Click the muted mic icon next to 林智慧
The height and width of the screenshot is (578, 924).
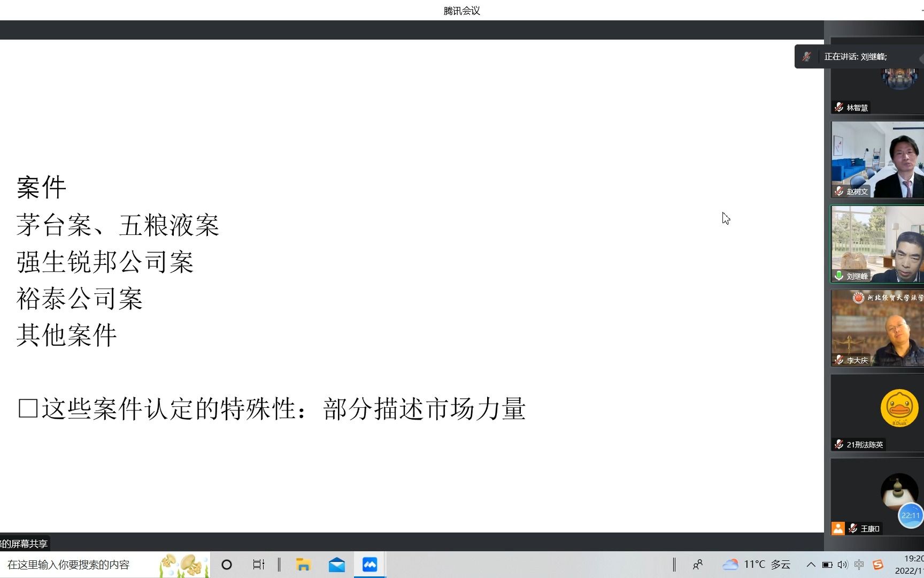839,107
